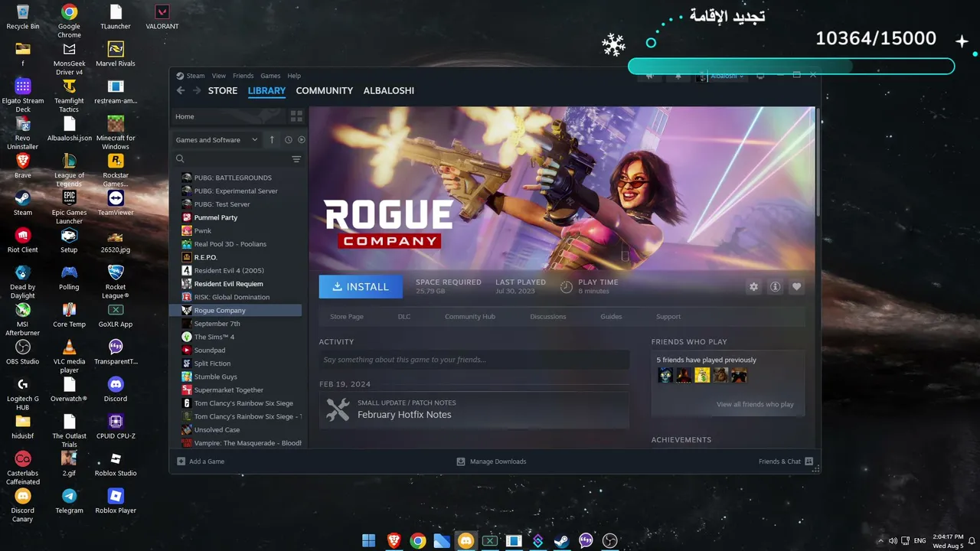This screenshot has height=551, width=980.
Task: Select the Recycle Bin desktop icon
Action: click(x=23, y=18)
